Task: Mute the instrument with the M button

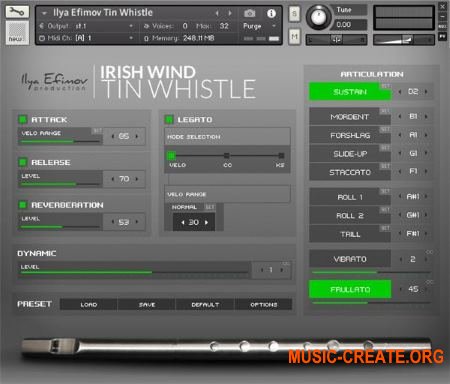Action: (x=294, y=36)
